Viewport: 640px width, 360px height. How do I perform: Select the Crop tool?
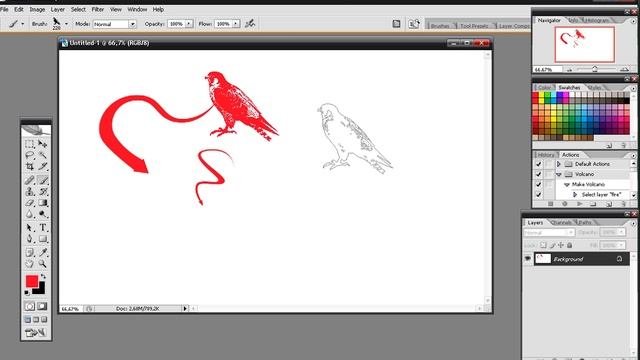pos(29,166)
